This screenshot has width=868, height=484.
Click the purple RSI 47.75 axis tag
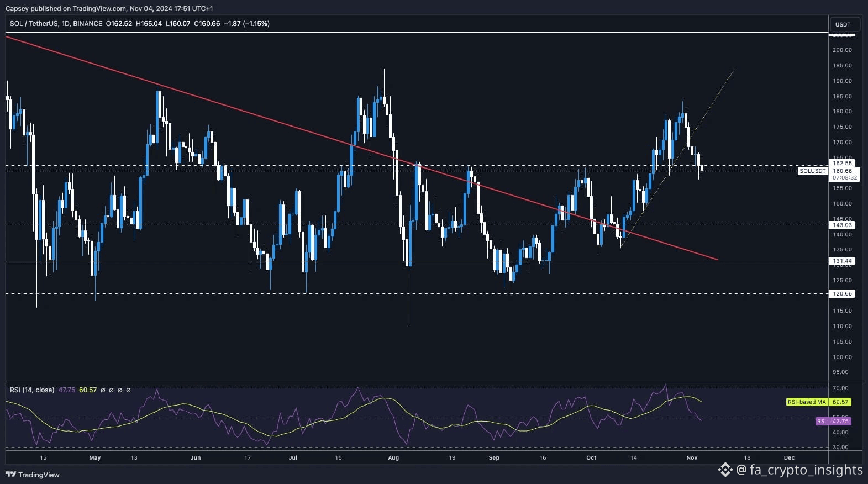coord(833,421)
